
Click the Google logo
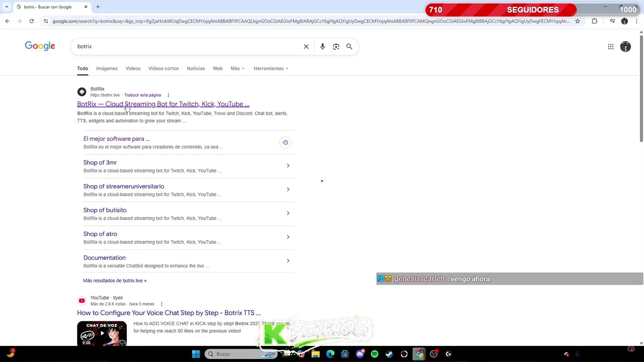[x=40, y=46]
